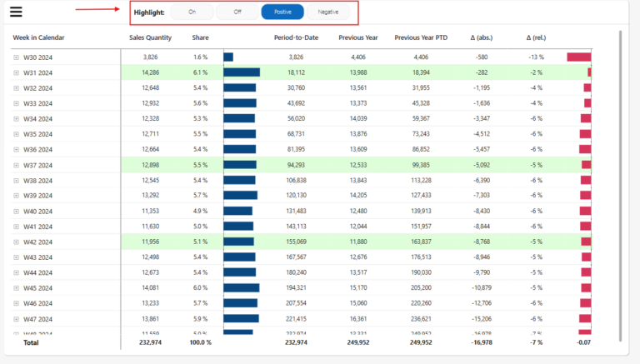The width and height of the screenshot is (640, 364).
Task: Select the W31 2024 row label
Action: tap(38, 73)
